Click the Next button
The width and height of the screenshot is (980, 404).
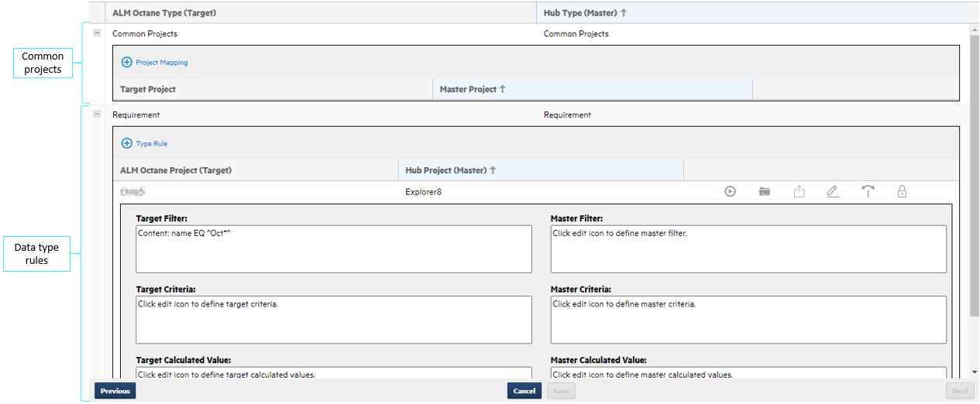coord(960,391)
